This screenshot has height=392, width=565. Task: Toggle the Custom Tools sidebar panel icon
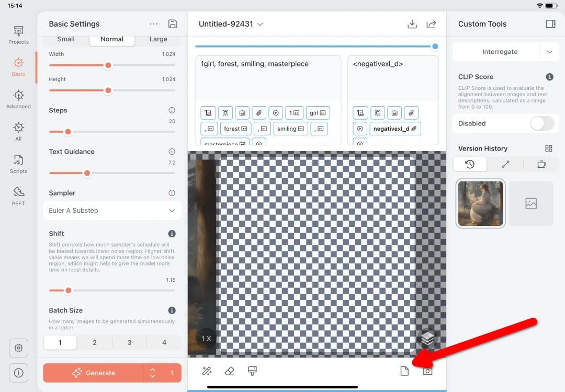click(550, 24)
